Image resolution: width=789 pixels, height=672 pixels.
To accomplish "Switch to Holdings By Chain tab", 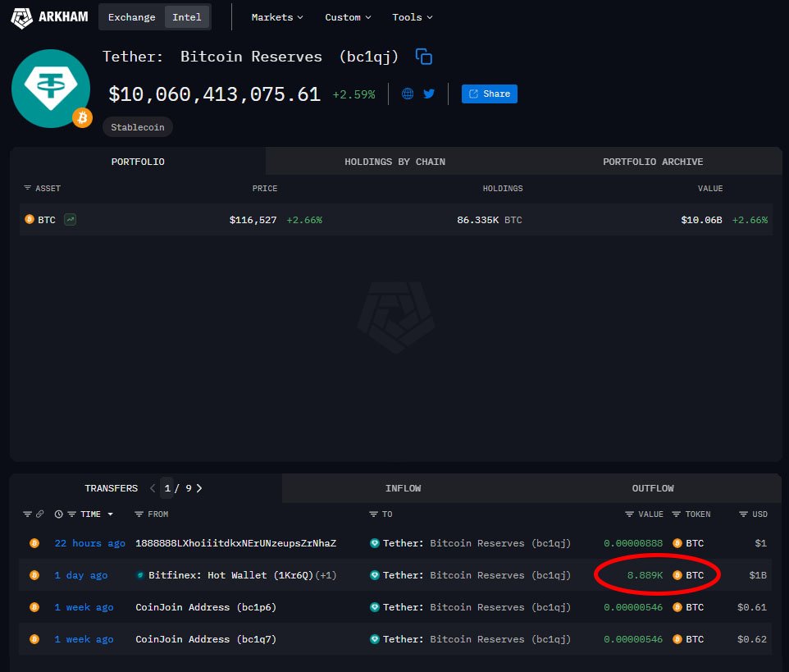I will pyautogui.click(x=394, y=162).
